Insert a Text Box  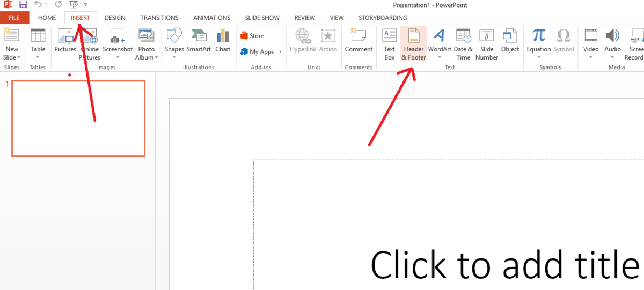click(389, 44)
